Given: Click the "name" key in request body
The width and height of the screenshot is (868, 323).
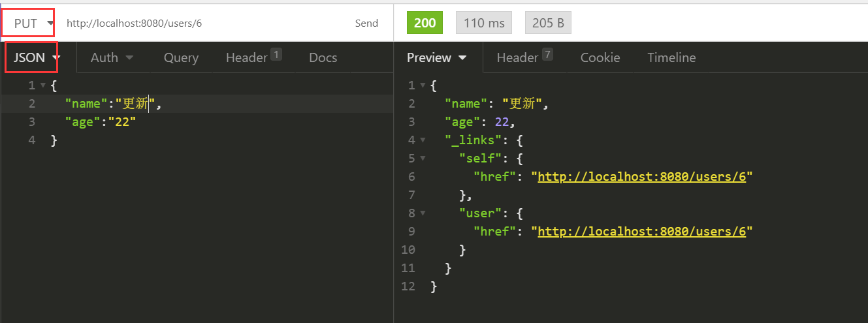Looking at the screenshot, I should pyautogui.click(x=86, y=104).
